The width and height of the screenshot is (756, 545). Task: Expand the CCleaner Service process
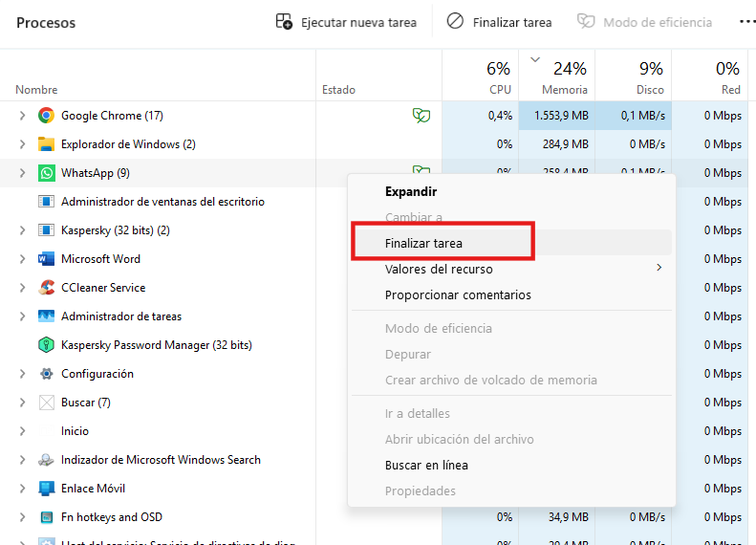click(22, 288)
